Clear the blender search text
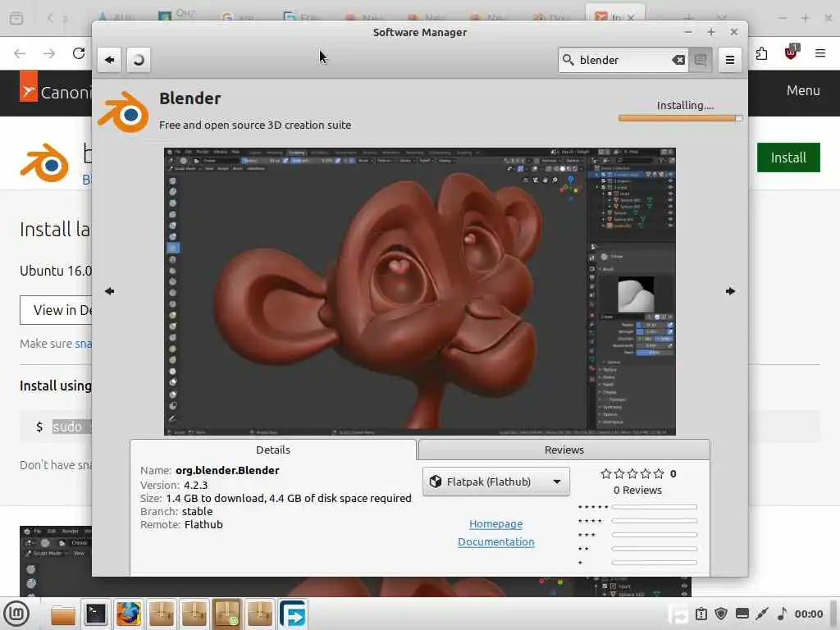 (678, 60)
